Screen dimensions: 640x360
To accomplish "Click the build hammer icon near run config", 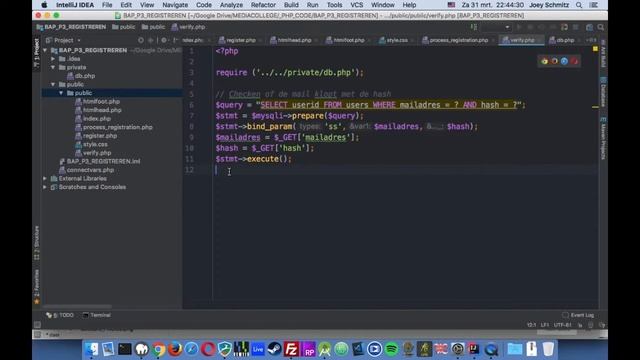I will coord(474,27).
